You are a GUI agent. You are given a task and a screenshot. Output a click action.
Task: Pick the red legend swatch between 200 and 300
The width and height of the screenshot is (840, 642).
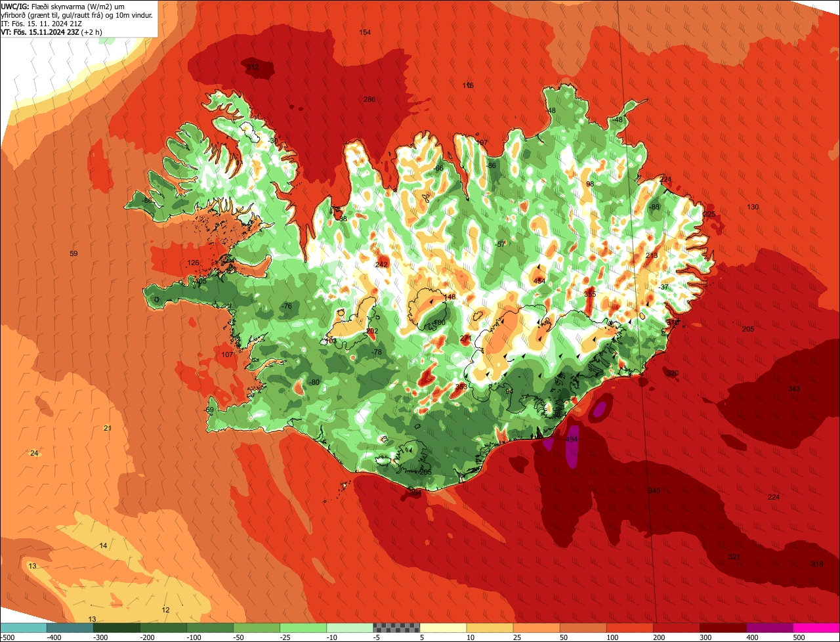click(677, 628)
